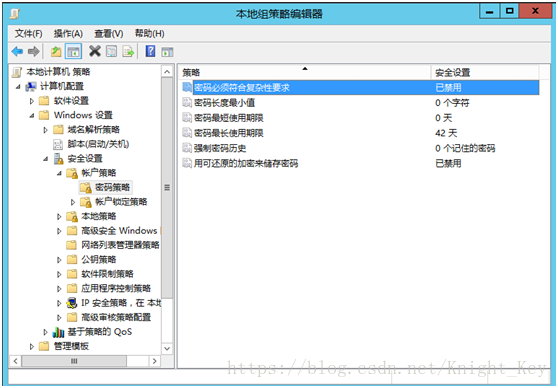Expand the 公钥策略 node
Image resolution: width=558 pixels, height=388 pixels.
point(59,260)
